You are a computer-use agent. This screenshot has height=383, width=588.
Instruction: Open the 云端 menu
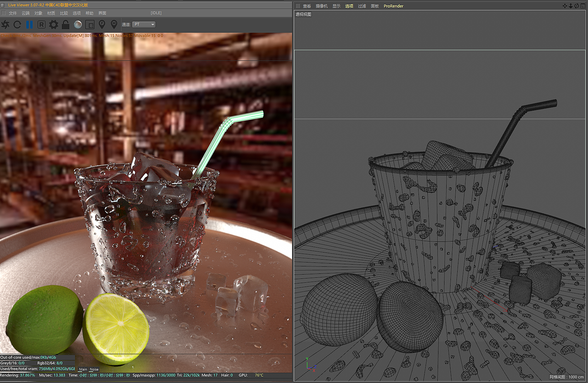pyautogui.click(x=26, y=13)
